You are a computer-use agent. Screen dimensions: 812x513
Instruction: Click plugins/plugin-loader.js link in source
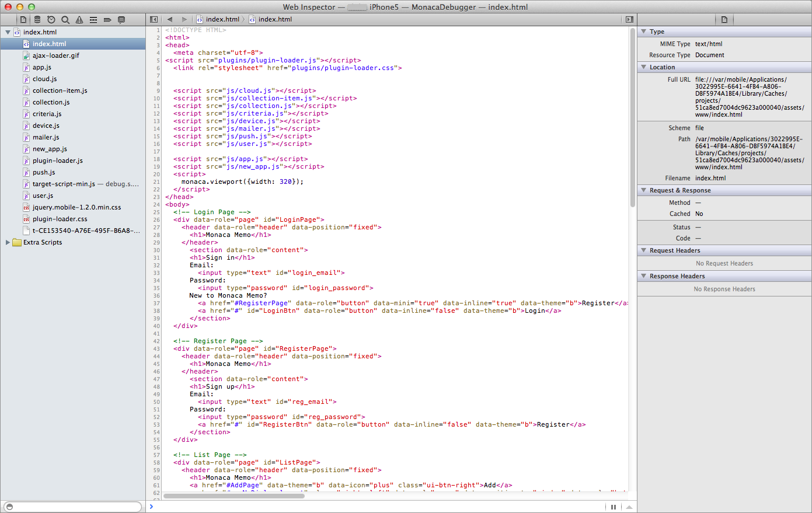(x=267, y=60)
